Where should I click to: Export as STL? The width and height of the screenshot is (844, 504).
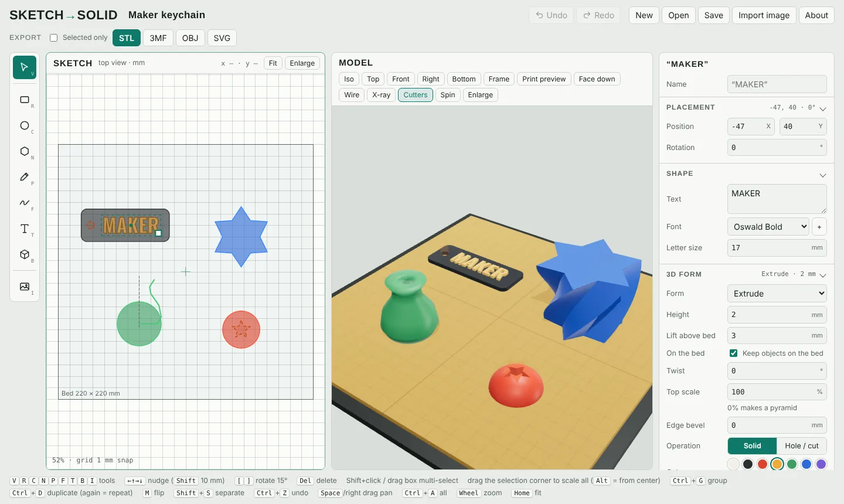(127, 38)
